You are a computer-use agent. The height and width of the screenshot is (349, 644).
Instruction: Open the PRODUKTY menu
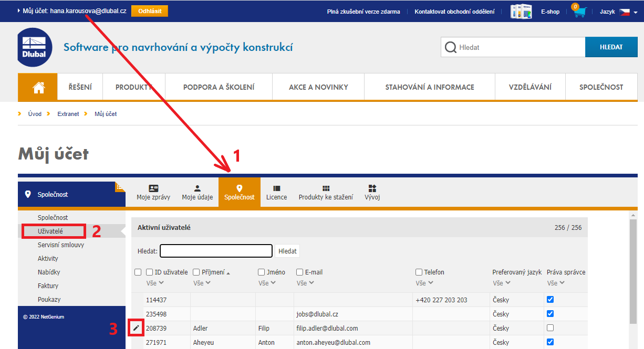pyautogui.click(x=133, y=86)
